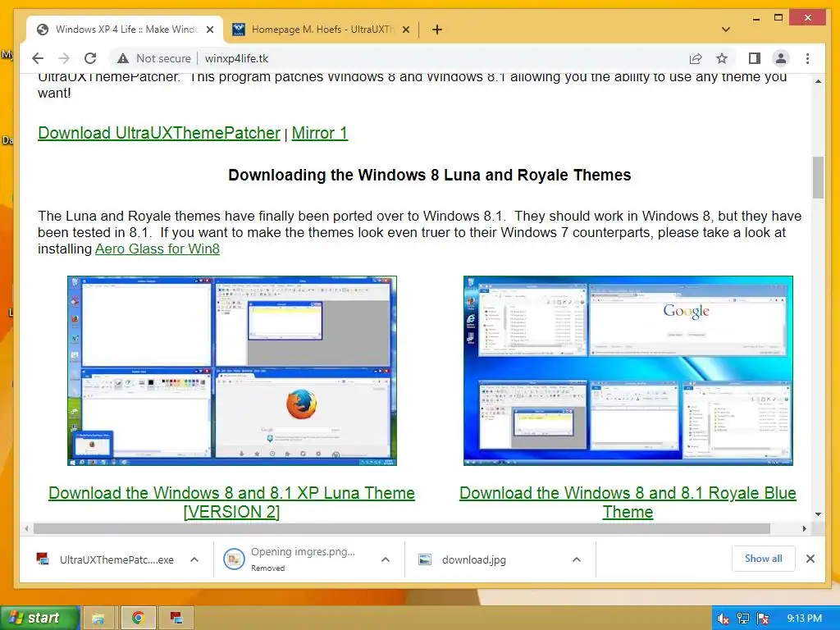Open the Windows start menu
840x630 pixels.
tap(39, 618)
